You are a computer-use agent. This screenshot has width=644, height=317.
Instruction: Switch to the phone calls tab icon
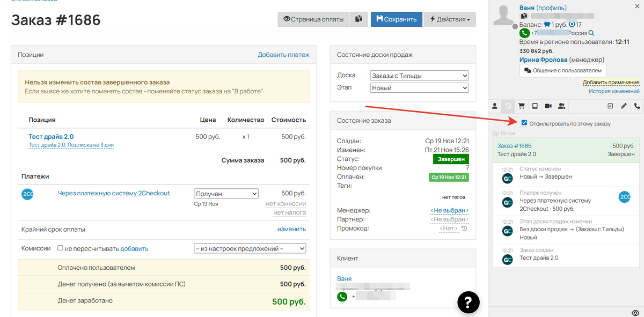[637, 106]
